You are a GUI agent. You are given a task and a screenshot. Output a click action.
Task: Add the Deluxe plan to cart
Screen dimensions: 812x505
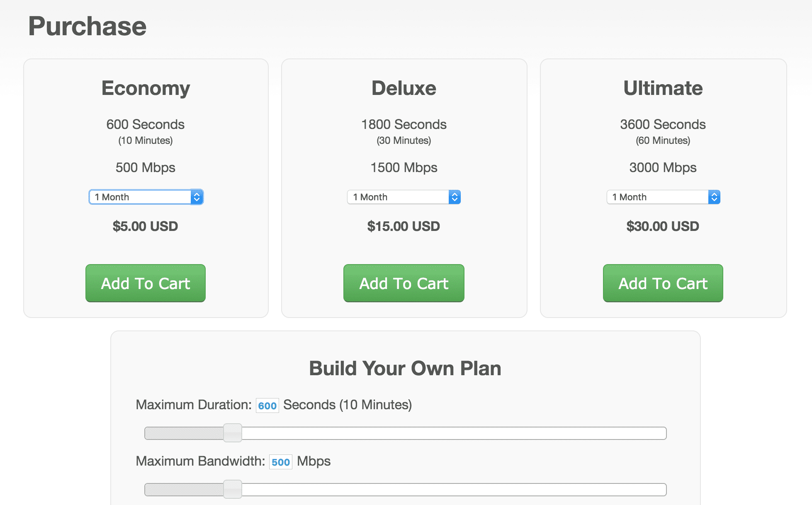[404, 283]
